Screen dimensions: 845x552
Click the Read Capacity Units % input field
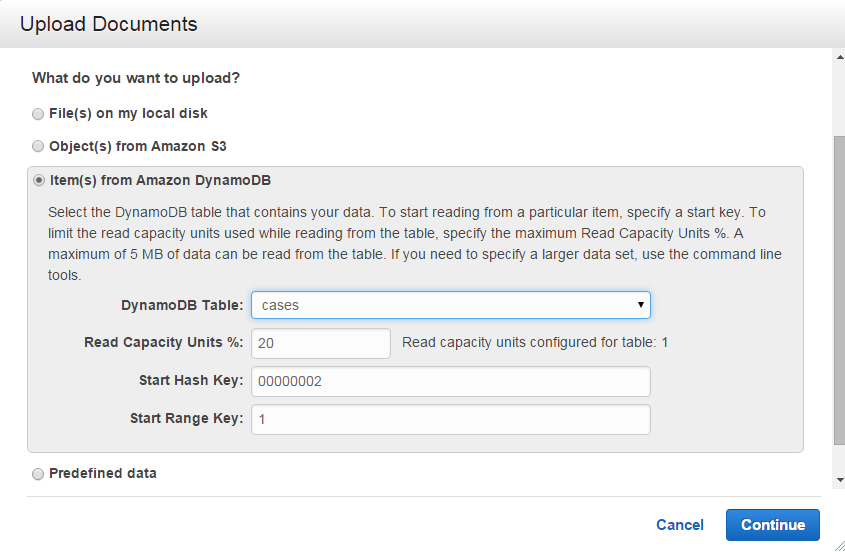point(321,343)
